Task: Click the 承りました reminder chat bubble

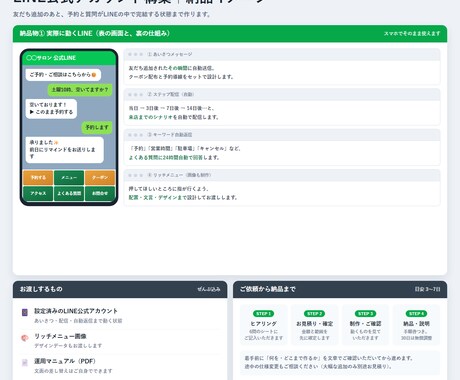Action: point(65,149)
